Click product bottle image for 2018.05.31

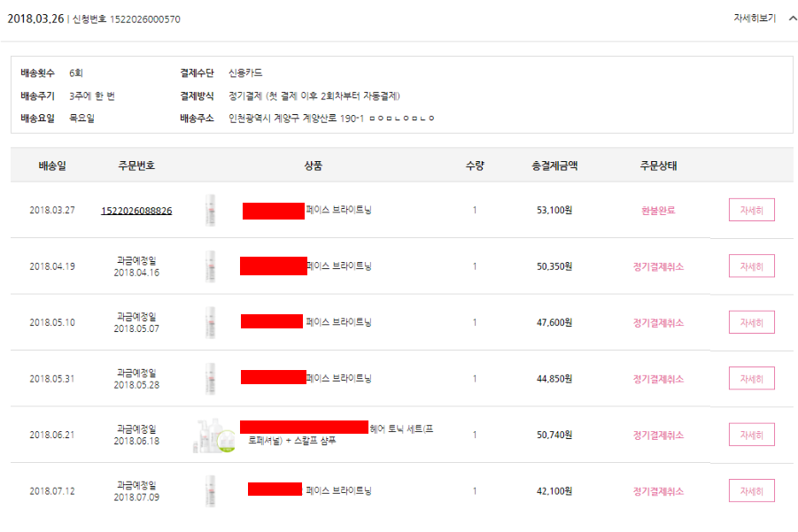click(x=210, y=379)
